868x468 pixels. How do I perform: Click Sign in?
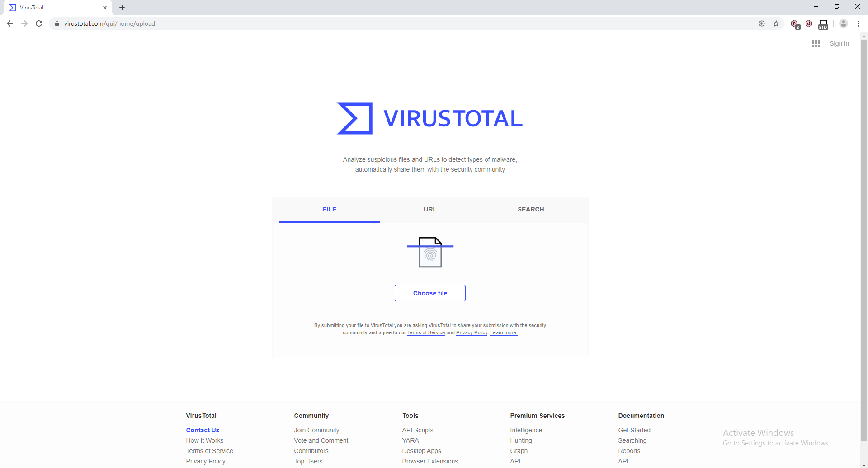(x=839, y=43)
